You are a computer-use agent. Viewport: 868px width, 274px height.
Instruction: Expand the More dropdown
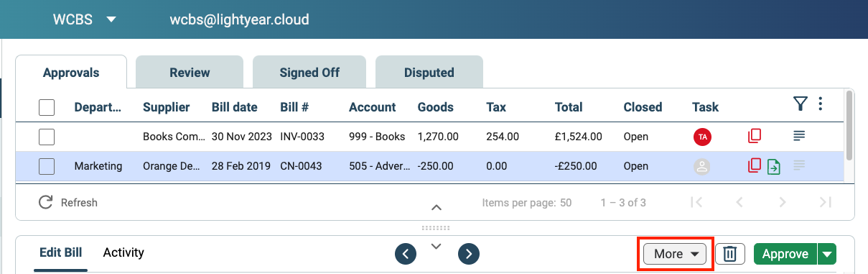(675, 254)
